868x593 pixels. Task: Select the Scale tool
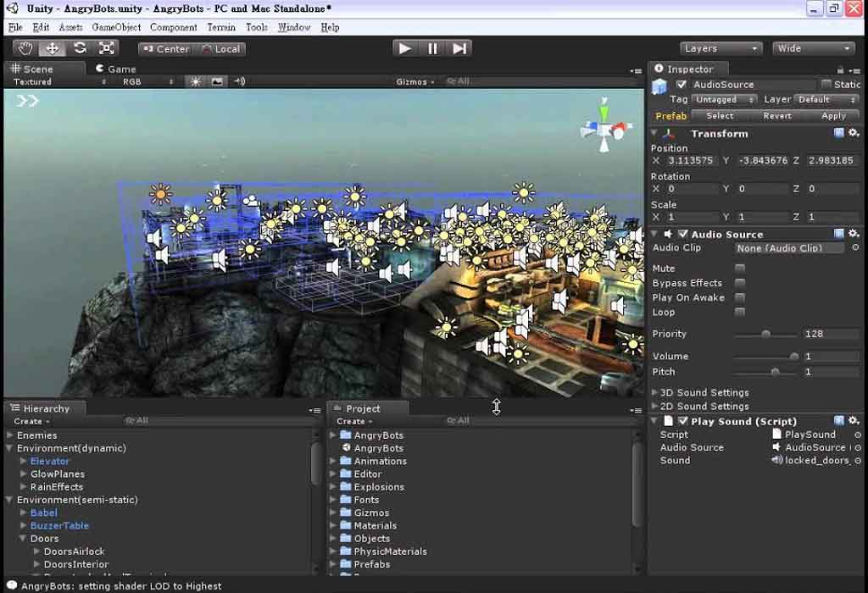[107, 48]
